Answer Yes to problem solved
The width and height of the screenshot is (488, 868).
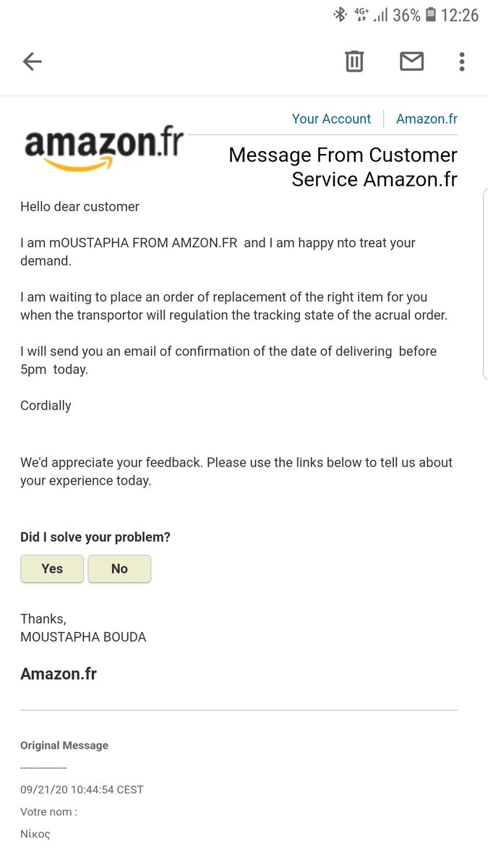point(52,569)
